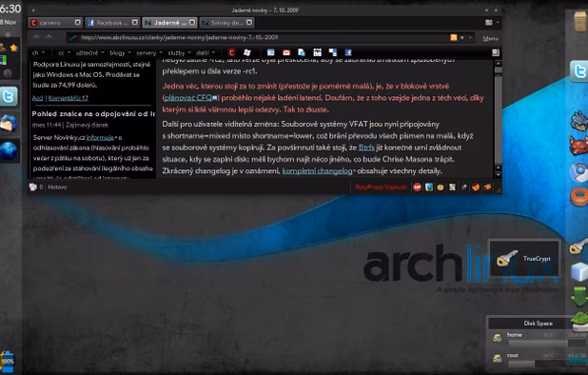Toggle FoxyProxy status text
Screen dimensions: 588x375
382,187
